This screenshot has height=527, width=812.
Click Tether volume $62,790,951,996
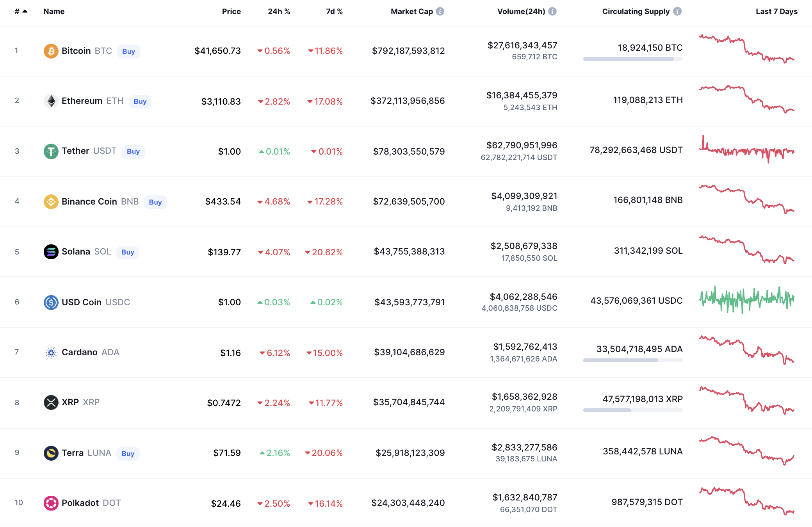[522, 145]
